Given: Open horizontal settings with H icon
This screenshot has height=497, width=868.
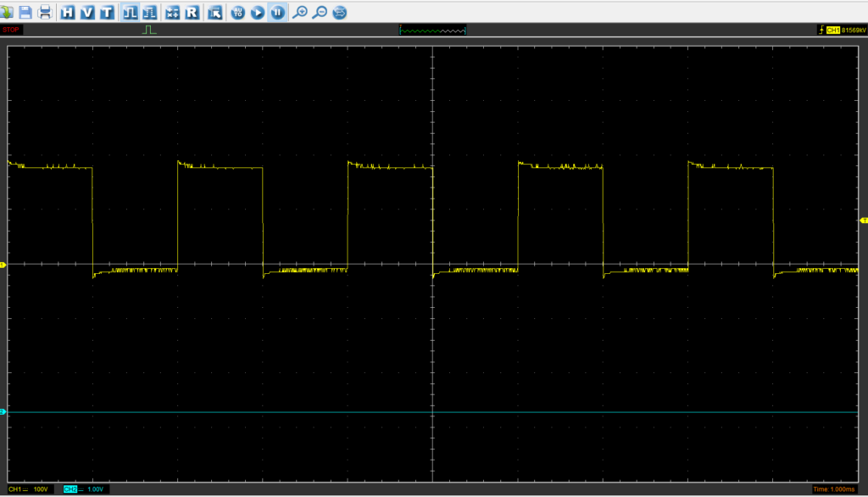Looking at the screenshot, I should [67, 12].
